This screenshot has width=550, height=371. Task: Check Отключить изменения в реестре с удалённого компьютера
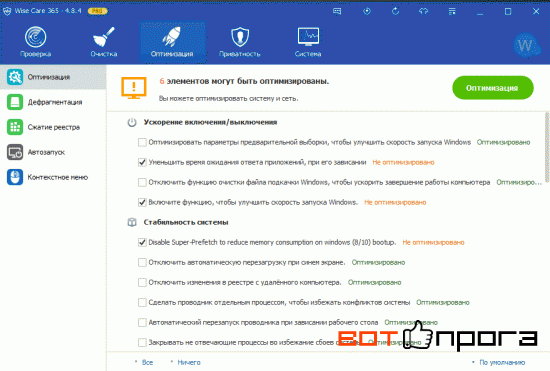[142, 282]
